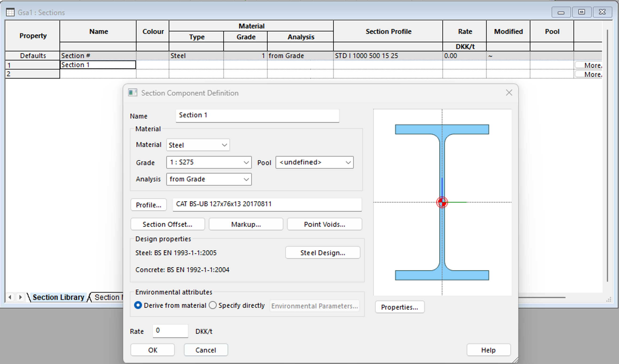Open Steel Design... settings
Viewport: 619px width, 364px height.
point(323,253)
